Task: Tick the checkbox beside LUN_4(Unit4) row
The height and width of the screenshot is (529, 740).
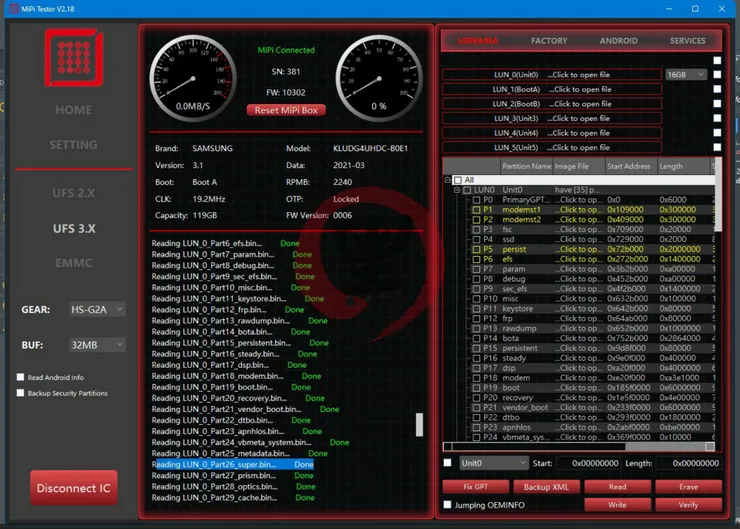Action: [x=717, y=133]
